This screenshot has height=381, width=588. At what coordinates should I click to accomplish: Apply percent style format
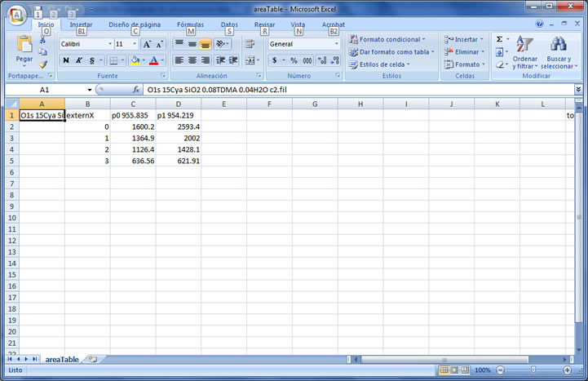click(x=294, y=60)
